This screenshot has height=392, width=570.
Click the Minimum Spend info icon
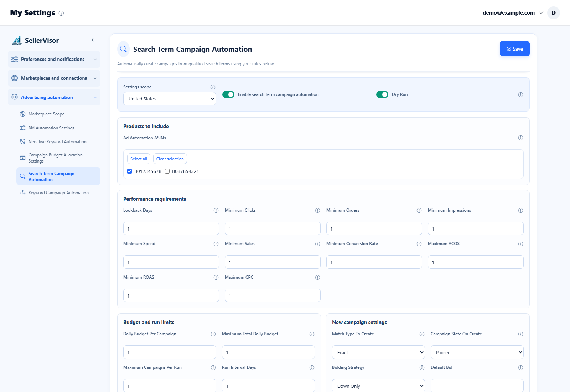click(x=216, y=244)
